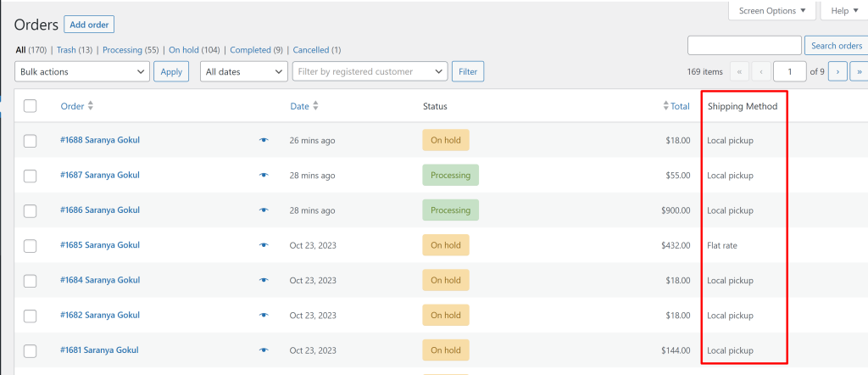Screen dimensions: 868x375
Task: Preview order #1687 with eye icon
Action: tap(264, 175)
